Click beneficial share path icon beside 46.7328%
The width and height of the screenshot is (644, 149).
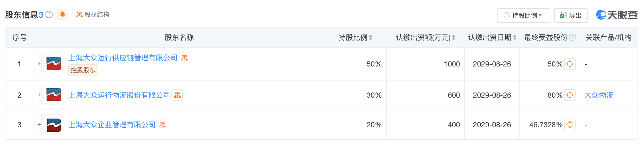(570, 125)
